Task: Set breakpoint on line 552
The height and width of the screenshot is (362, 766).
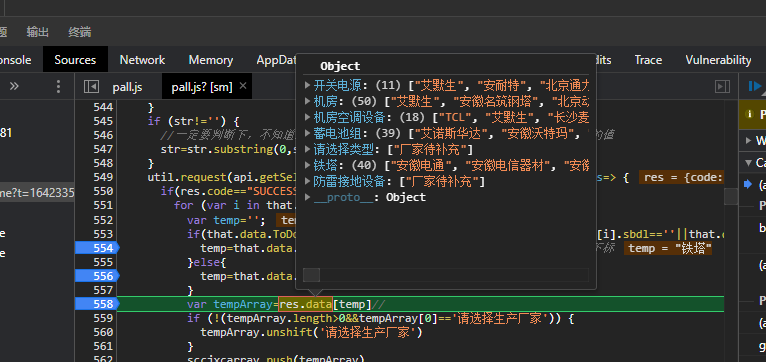Action: tap(102, 219)
